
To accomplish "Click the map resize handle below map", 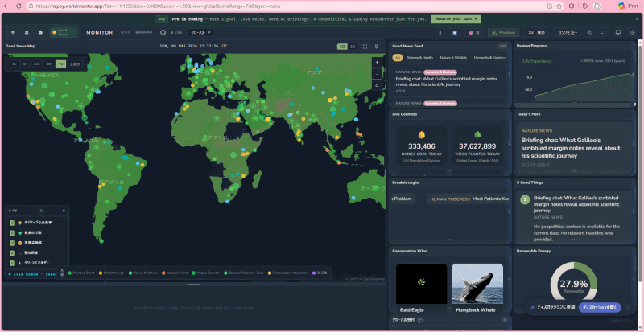I will click(194, 284).
